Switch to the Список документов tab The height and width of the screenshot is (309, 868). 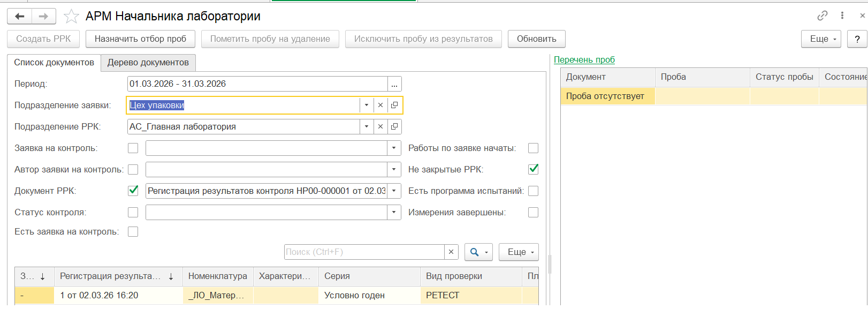point(54,63)
